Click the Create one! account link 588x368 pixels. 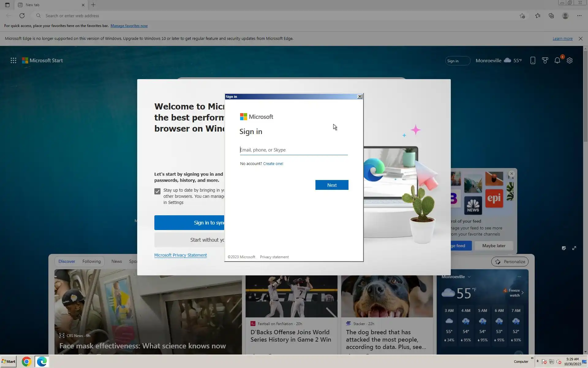(273, 163)
